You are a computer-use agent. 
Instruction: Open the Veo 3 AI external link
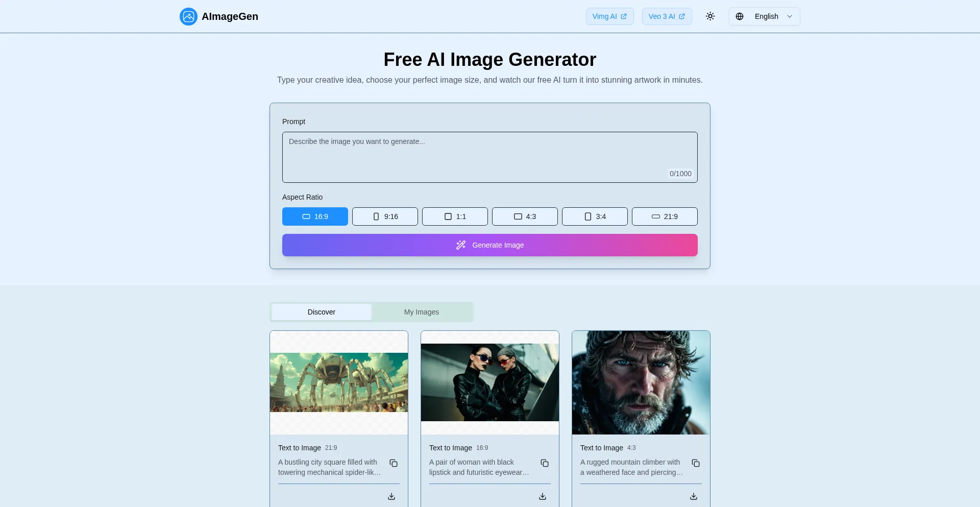click(667, 16)
